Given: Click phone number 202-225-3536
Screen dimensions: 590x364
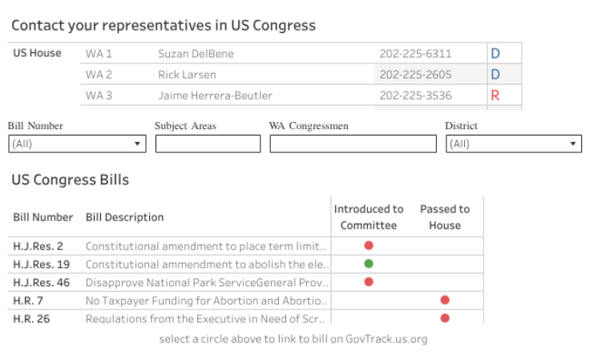Looking at the screenshot, I should tap(415, 95).
